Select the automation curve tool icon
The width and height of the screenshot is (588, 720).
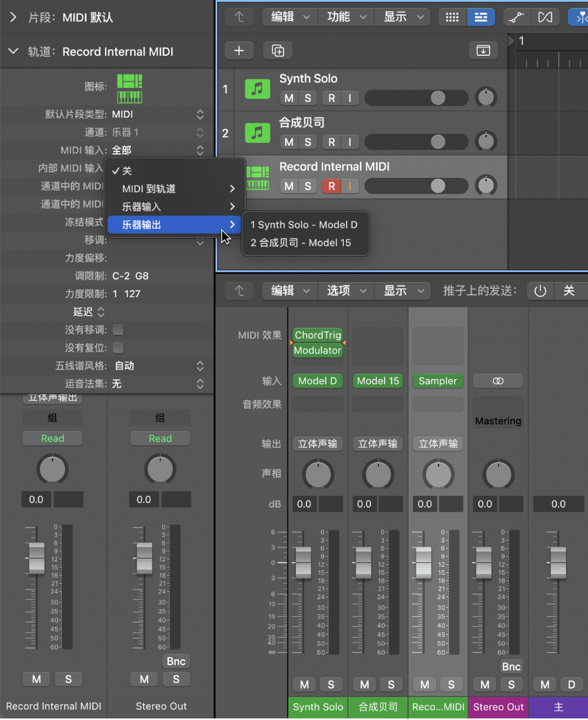click(516, 17)
